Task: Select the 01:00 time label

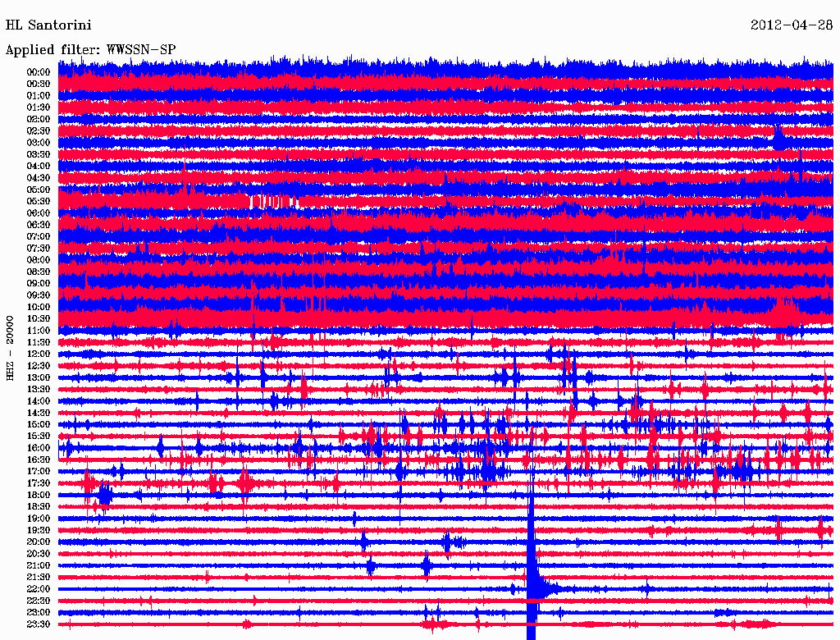Action: coord(39,96)
